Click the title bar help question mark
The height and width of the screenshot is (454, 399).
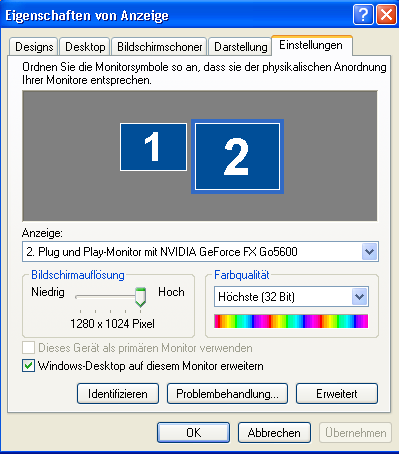click(x=363, y=15)
